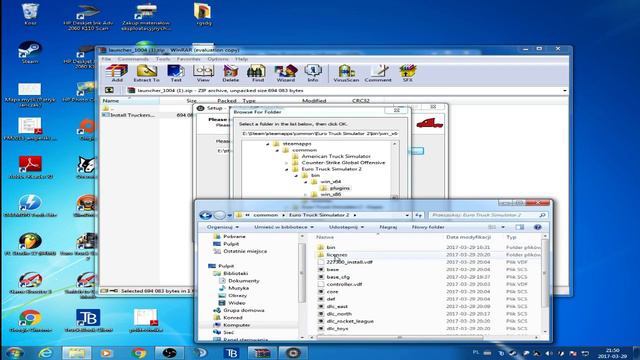Viewport: 640px width, 360px height.
Task: Select the licenses folder in Explorer
Action: (x=337, y=255)
